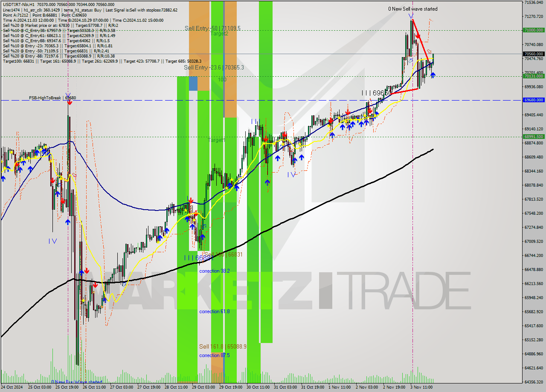The height and width of the screenshot is (392, 546).
Task: Click the '24 Oct 2024' time label
Action: [x=12, y=387]
